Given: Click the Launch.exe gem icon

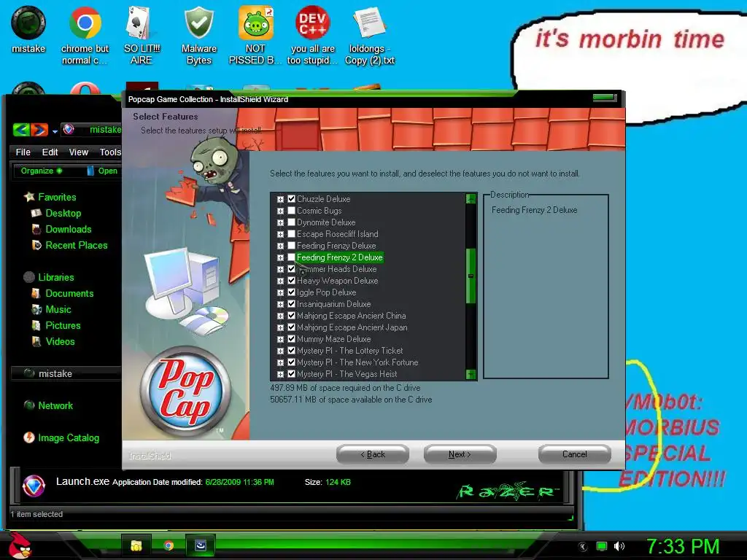Looking at the screenshot, I should pyautogui.click(x=34, y=486).
